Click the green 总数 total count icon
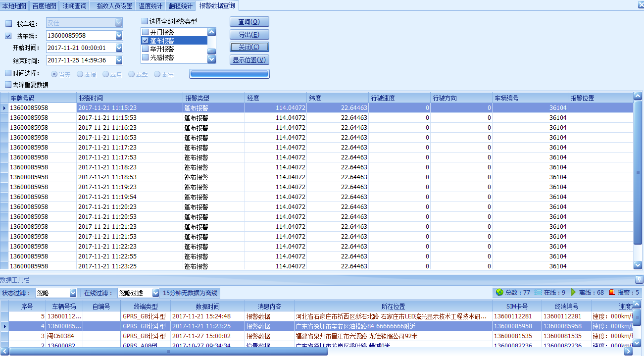This screenshot has width=644, height=356. click(x=499, y=293)
